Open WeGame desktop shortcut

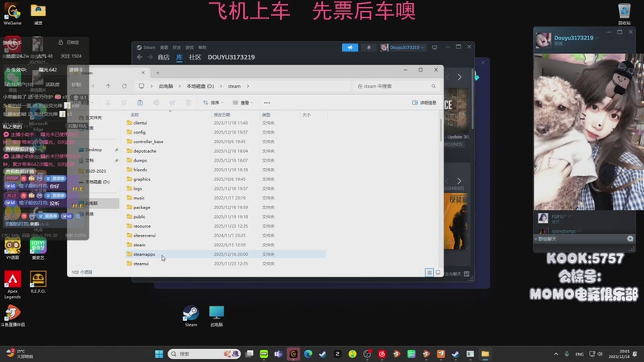(12, 14)
